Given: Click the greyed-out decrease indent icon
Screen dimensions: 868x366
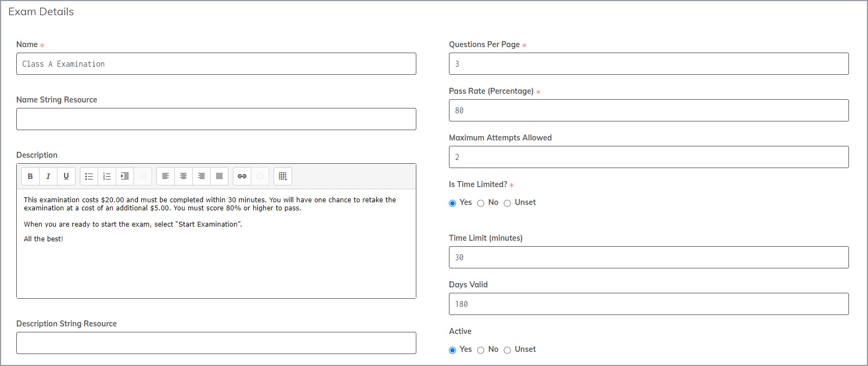Looking at the screenshot, I should [143, 176].
